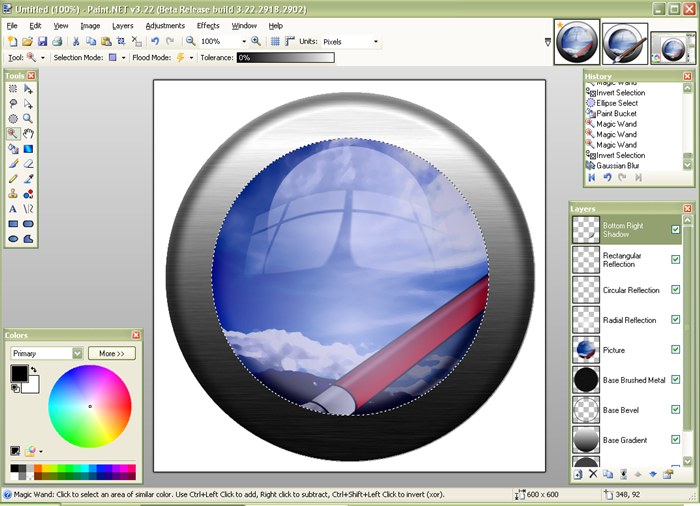Screen dimensions: 700x506
Task: Click the Print icon in toolbar
Action: coord(57,42)
